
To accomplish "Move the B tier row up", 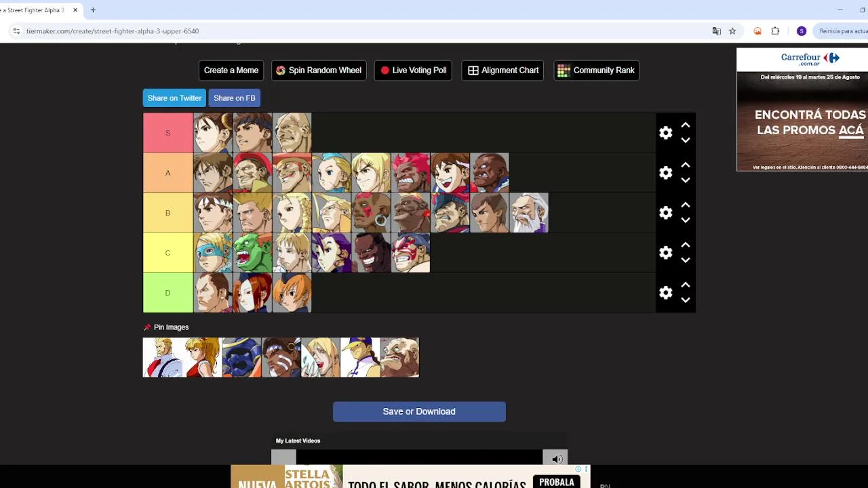I will tap(686, 205).
